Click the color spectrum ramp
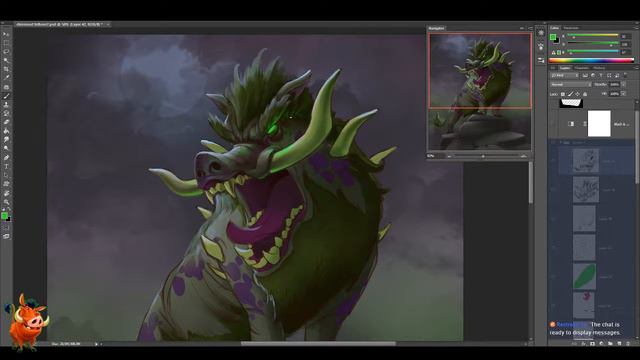Screen dimensions: 640x360 pos(591,60)
